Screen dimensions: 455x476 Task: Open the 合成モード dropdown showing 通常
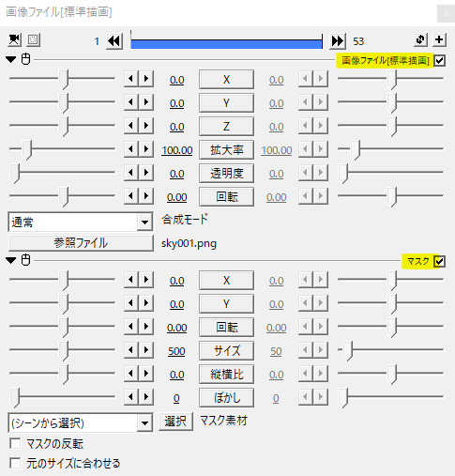click(81, 223)
